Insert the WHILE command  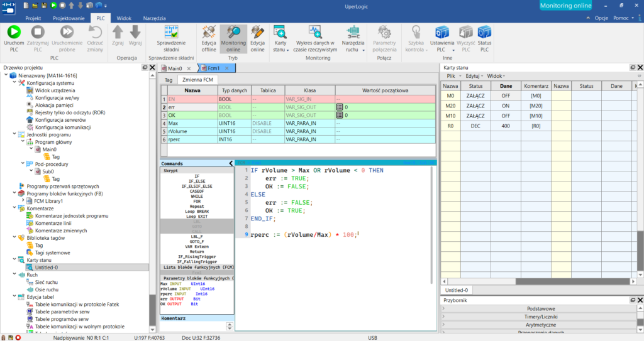[x=197, y=196]
